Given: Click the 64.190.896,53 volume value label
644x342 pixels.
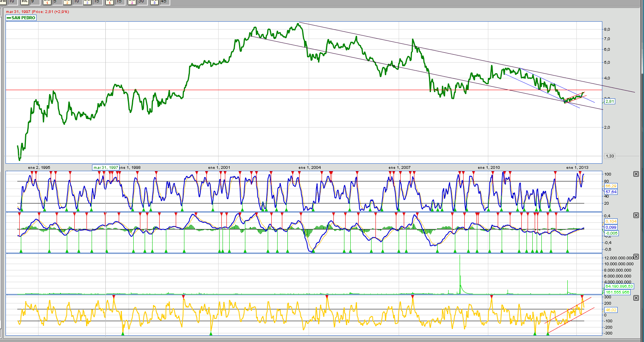Looking at the screenshot, I should coord(619,287).
